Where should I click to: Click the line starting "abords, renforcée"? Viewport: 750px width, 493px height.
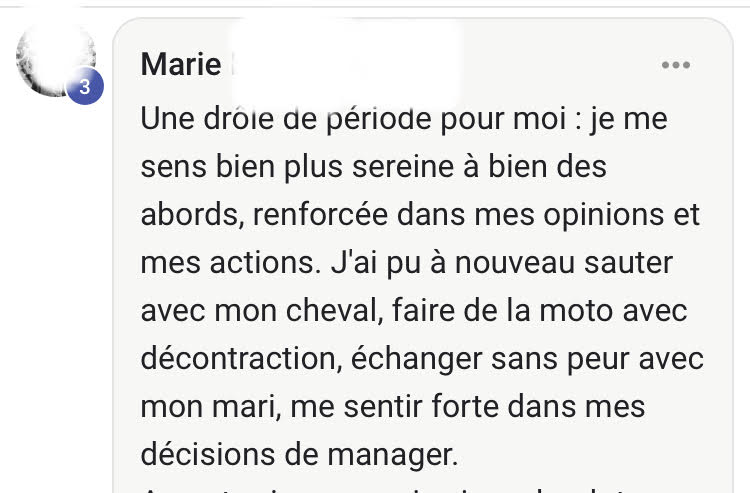(x=421, y=215)
